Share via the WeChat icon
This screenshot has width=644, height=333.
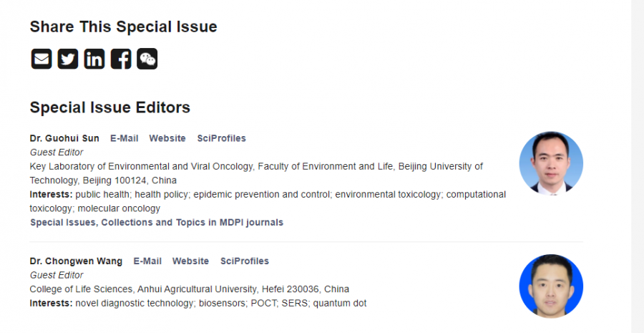click(x=147, y=59)
